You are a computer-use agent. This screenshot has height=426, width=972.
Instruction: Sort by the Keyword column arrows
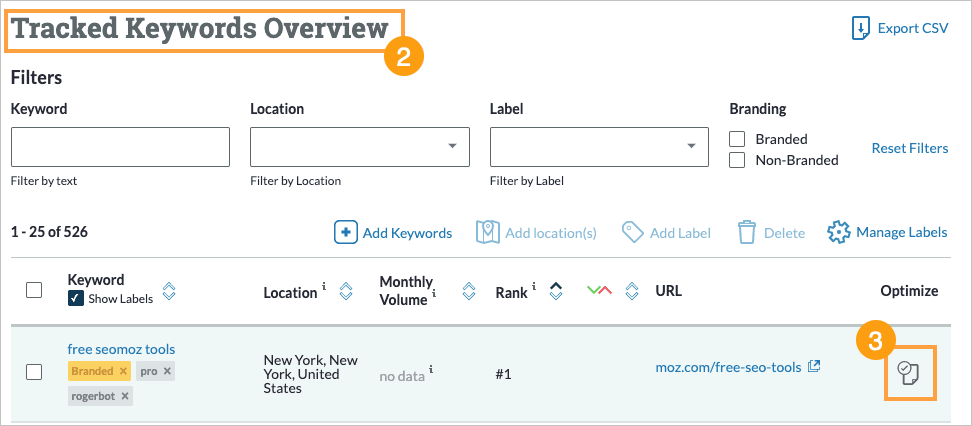click(169, 291)
